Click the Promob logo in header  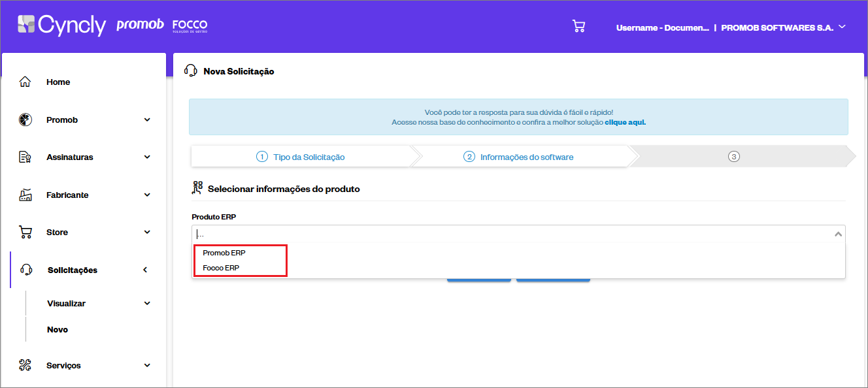click(140, 25)
